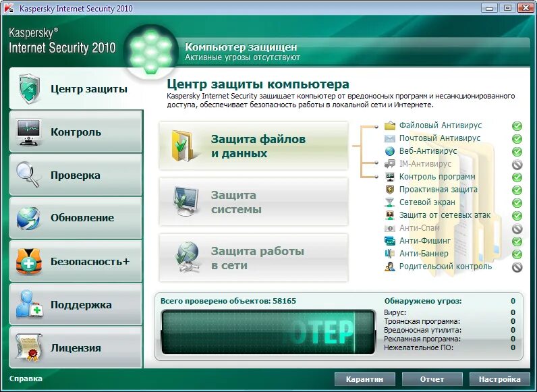The width and height of the screenshot is (537, 392).
Task: Enable IM-Антивирус via its disabled status icon
Action: click(x=517, y=165)
